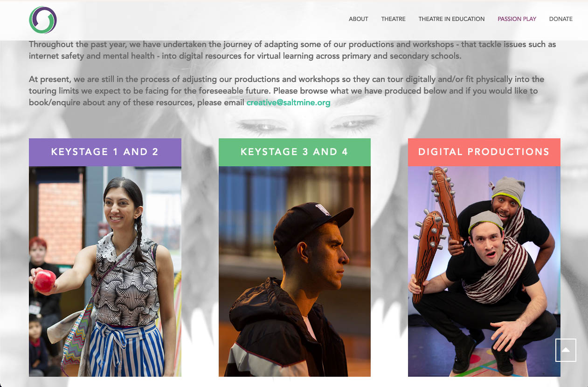Open the Donate page
This screenshot has height=387, width=588.
pyautogui.click(x=560, y=19)
